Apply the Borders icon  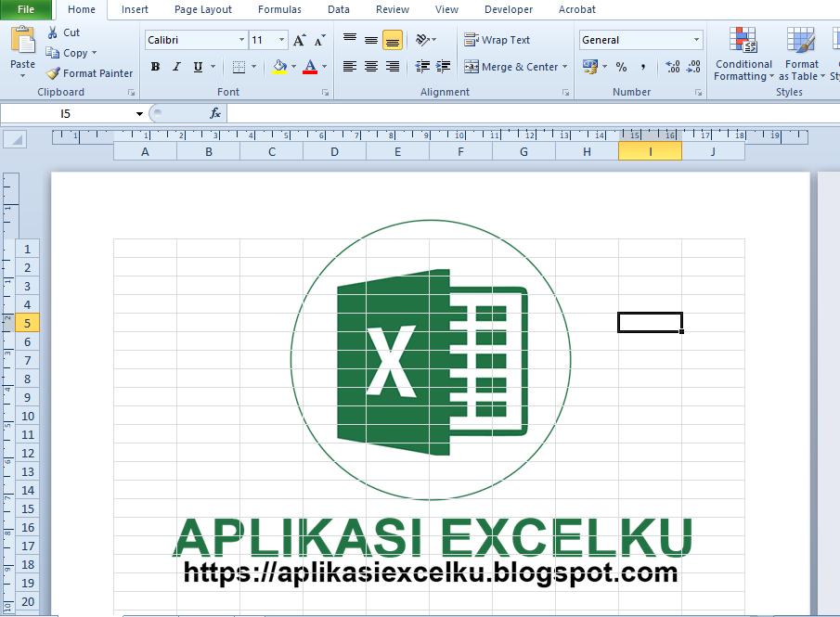239,67
